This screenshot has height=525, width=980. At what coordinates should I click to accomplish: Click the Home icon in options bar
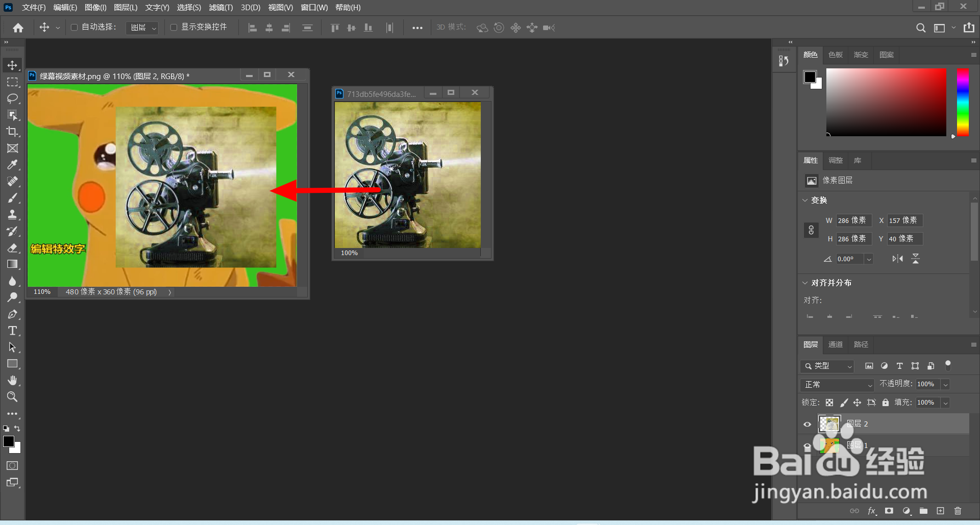point(18,28)
